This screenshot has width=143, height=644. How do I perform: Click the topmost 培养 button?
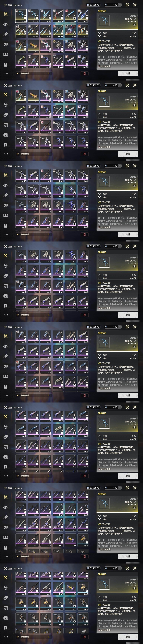click(x=128, y=73)
